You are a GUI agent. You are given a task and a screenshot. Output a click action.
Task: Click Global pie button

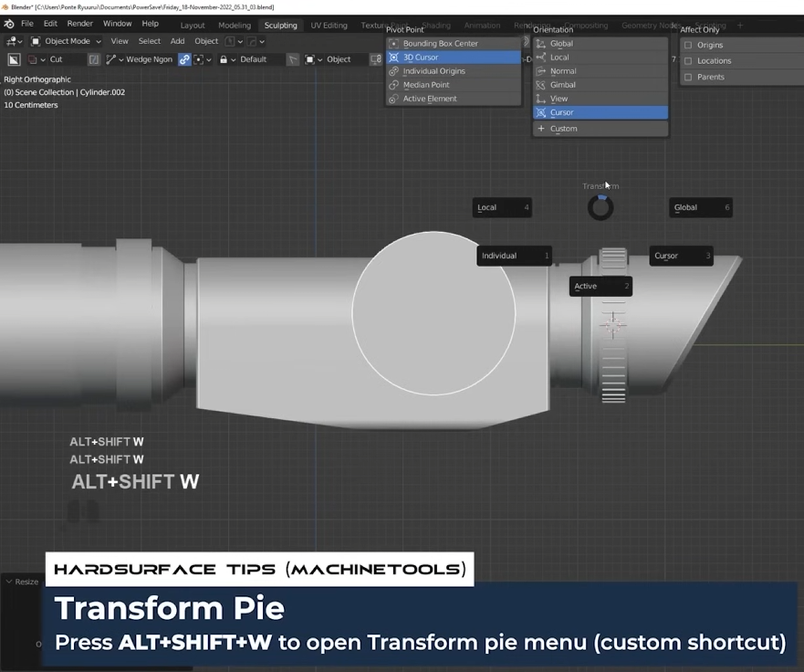701,208
